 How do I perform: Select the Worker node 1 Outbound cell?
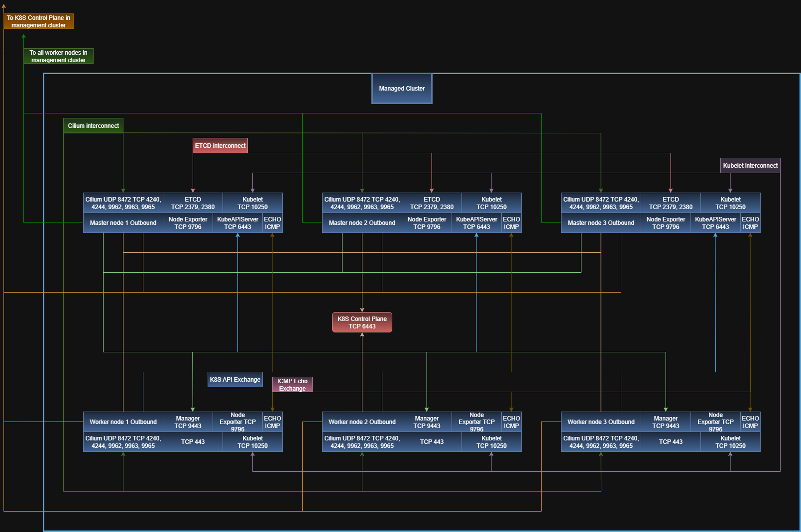tap(123, 422)
